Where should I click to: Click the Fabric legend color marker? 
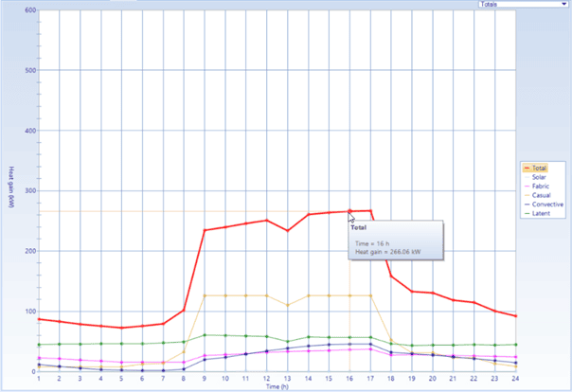[527, 186]
